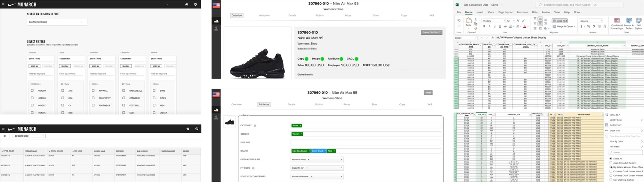Image resolution: width=644 pixels, height=182 pixels.
Task: Click power icon in bottom Monarch header
Action: (197, 129)
